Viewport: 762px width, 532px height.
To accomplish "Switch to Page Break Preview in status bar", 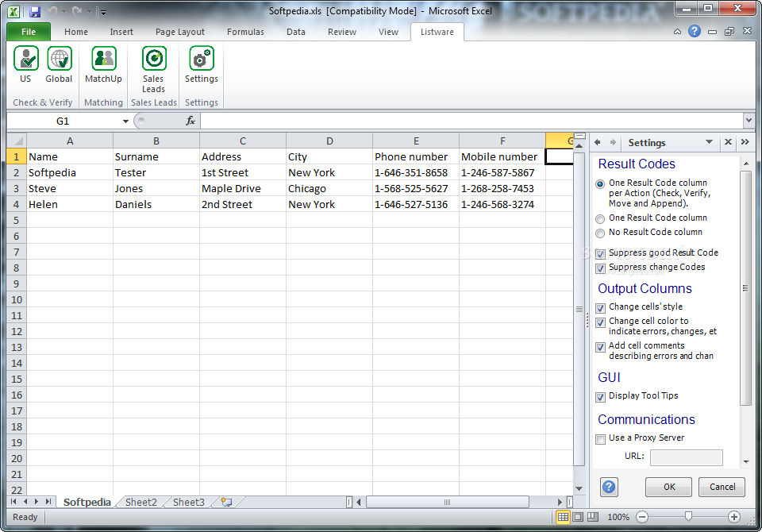I will point(593,517).
